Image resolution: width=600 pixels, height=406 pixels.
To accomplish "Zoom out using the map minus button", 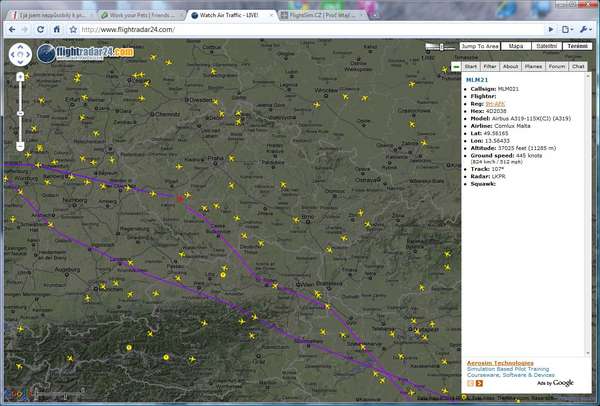I will [20, 146].
